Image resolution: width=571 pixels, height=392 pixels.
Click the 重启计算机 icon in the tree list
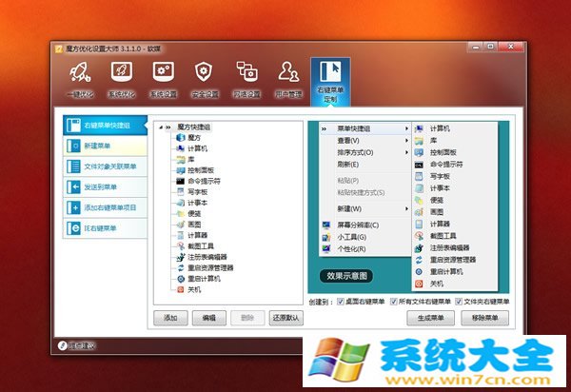[x=181, y=279]
